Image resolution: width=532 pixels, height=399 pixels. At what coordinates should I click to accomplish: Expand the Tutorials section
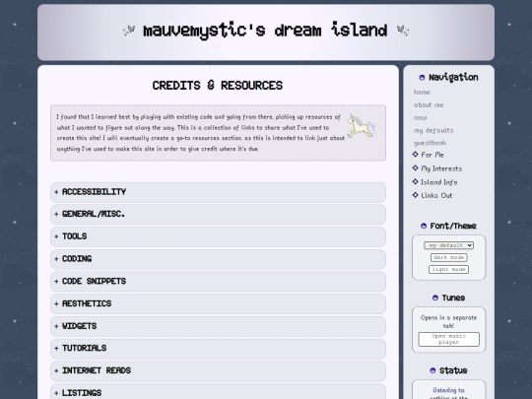[218, 349]
